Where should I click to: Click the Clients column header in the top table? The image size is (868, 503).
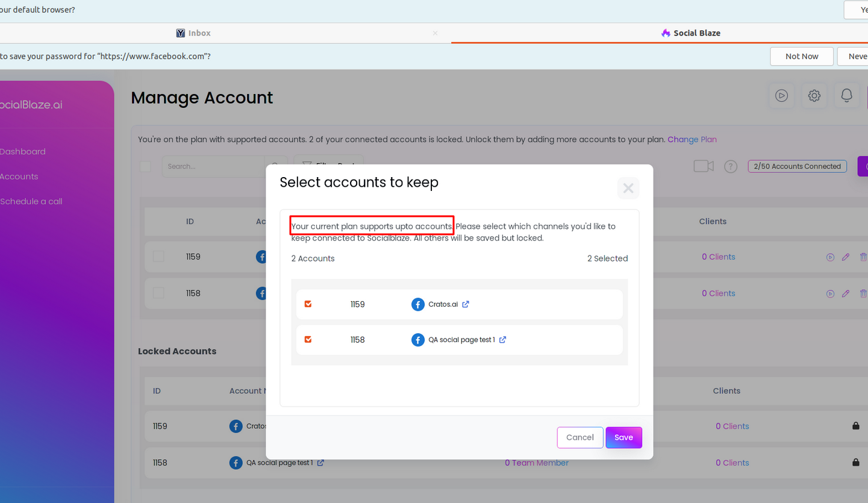(x=713, y=221)
